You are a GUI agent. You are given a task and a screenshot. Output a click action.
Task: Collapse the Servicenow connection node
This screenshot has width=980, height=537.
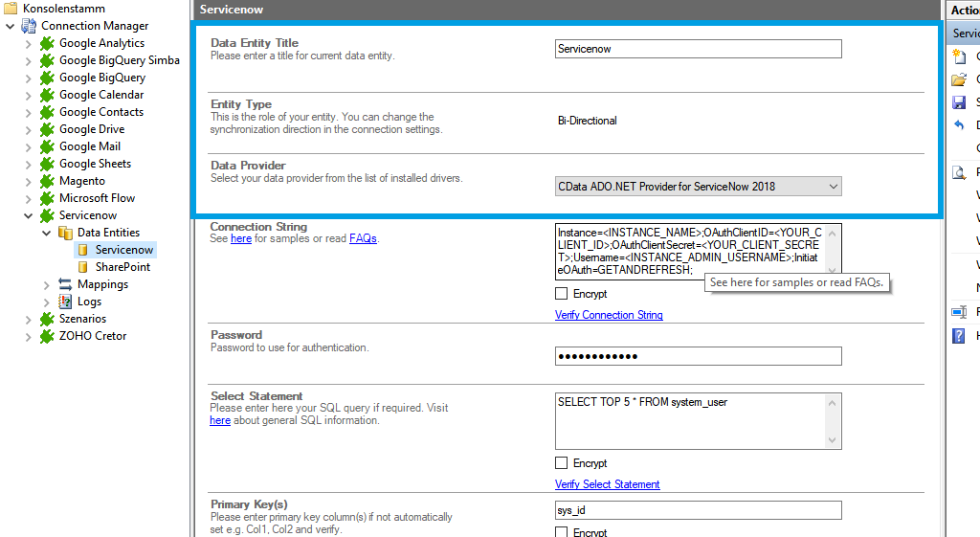click(28, 215)
